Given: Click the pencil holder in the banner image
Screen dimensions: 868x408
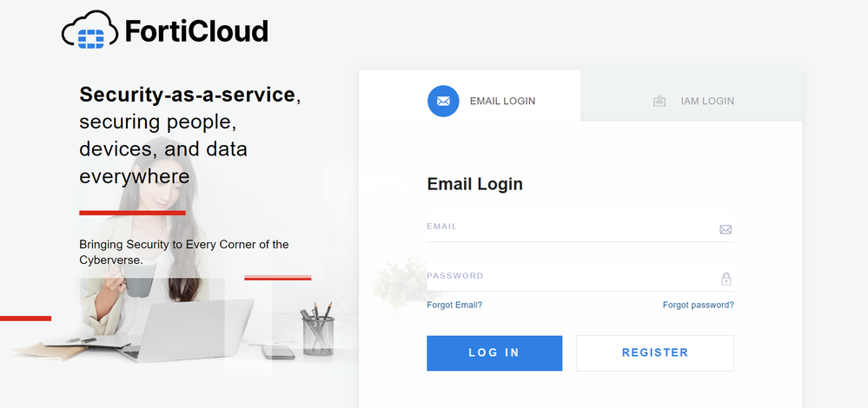Looking at the screenshot, I should [x=318, y=332].
